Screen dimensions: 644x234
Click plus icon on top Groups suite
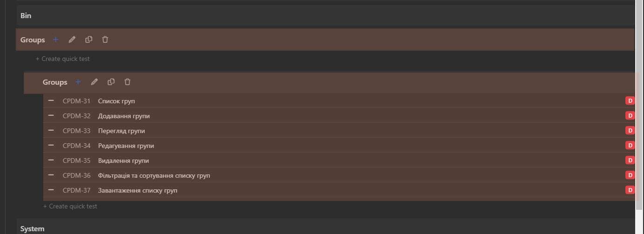click(56, 40)
